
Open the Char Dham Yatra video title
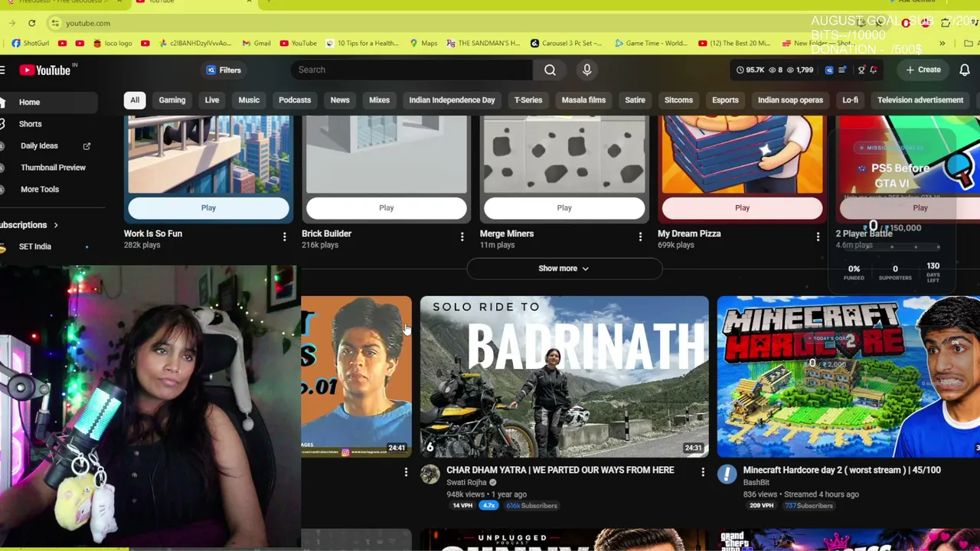[560, 470]
